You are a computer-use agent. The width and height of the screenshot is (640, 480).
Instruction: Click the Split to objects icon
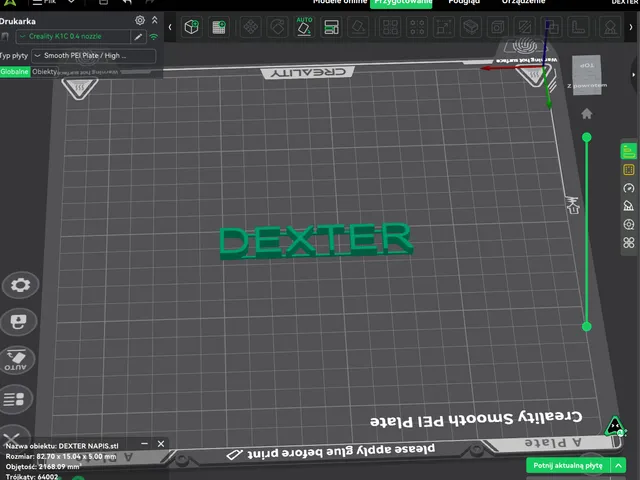pos(390,27)
